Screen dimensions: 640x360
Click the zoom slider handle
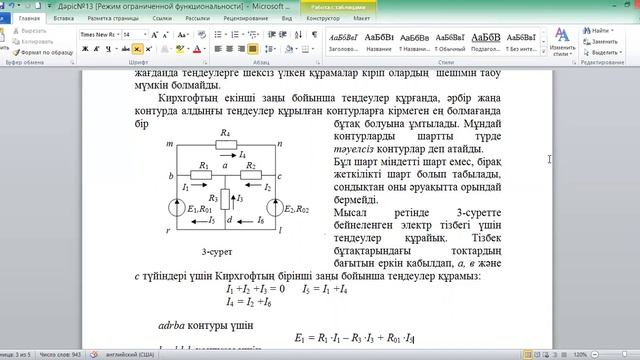(624, 355)
